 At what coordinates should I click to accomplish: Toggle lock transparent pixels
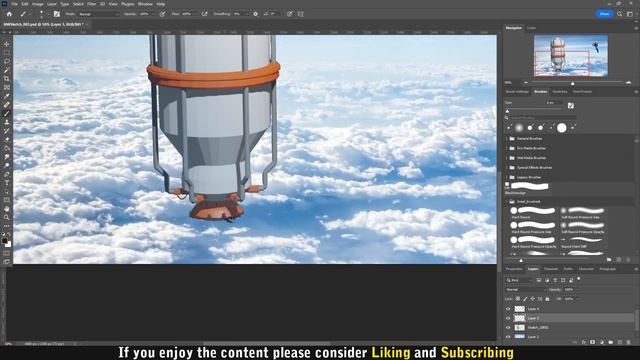click(x=518, y=299)
